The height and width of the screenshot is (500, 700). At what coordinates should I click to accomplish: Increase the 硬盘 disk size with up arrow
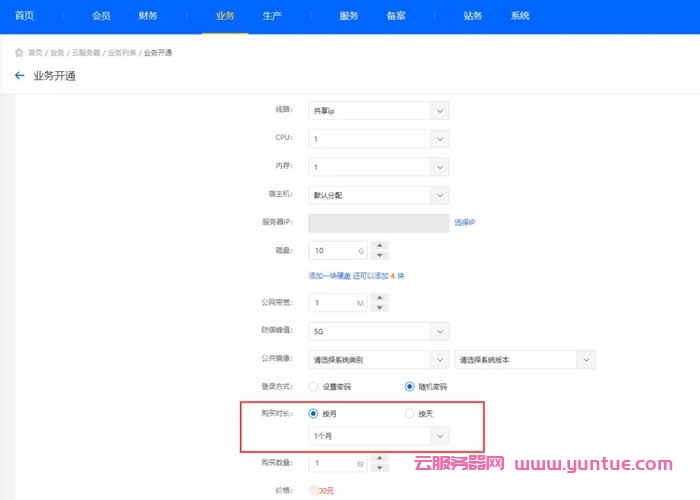point(380,245)
